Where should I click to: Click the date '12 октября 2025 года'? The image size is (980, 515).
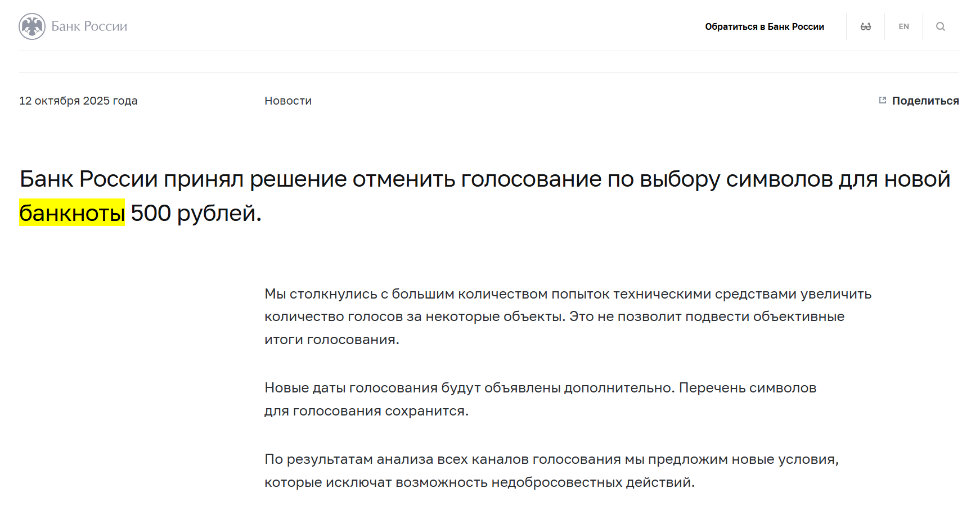78,101
